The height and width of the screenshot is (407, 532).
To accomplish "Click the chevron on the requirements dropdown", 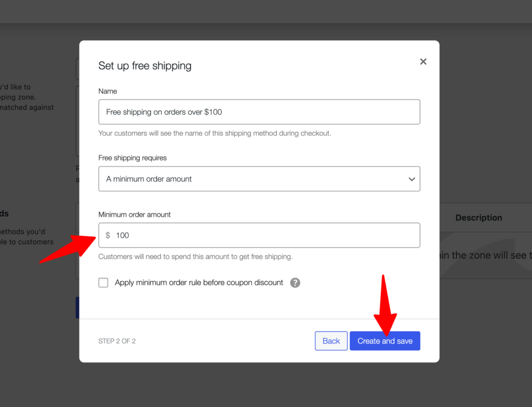I will tap(411, 179).
